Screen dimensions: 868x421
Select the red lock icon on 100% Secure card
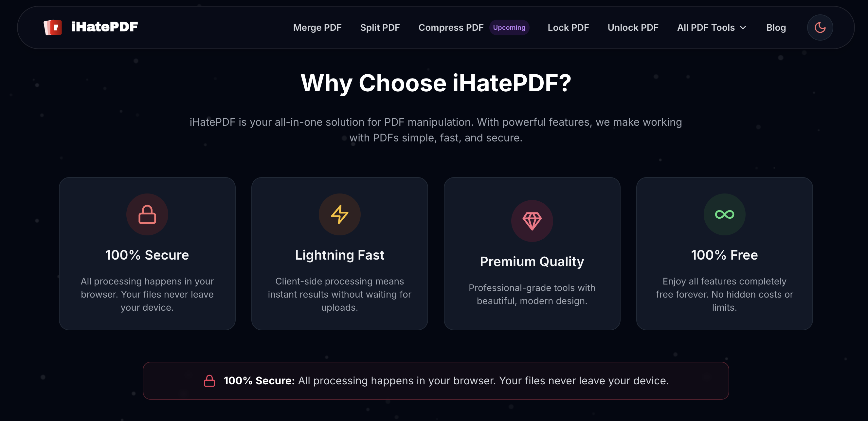pyautogui.click(x=147, y=214)
